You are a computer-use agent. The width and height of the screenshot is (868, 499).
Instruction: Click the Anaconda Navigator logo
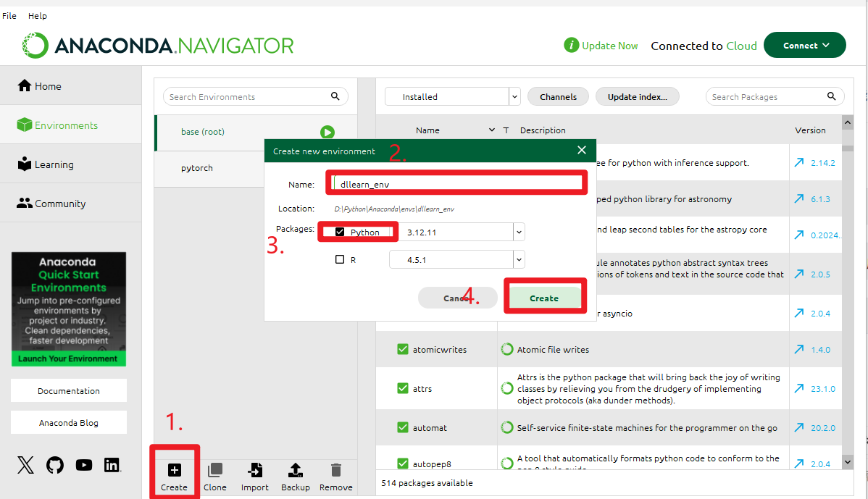[x=158, y=46]
